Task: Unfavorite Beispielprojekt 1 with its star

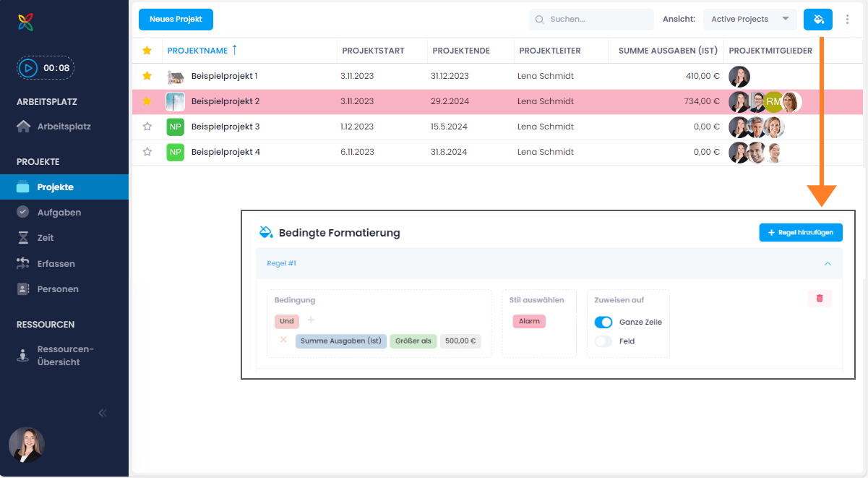Action: coord(147,76)
